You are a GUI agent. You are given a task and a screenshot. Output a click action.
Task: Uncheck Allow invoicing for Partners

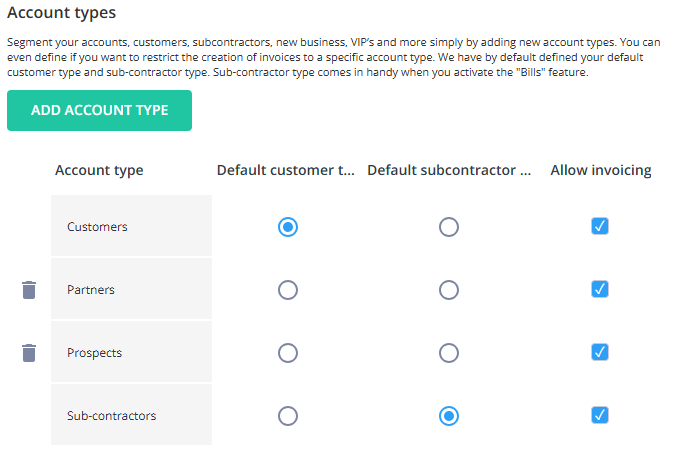click(600, 289)
